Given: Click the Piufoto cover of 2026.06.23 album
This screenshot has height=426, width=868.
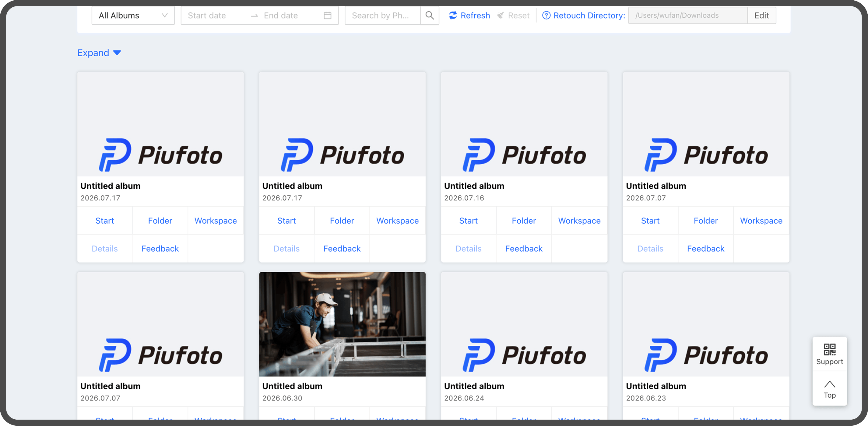Looking at the screenshot, I should point(706,324).
